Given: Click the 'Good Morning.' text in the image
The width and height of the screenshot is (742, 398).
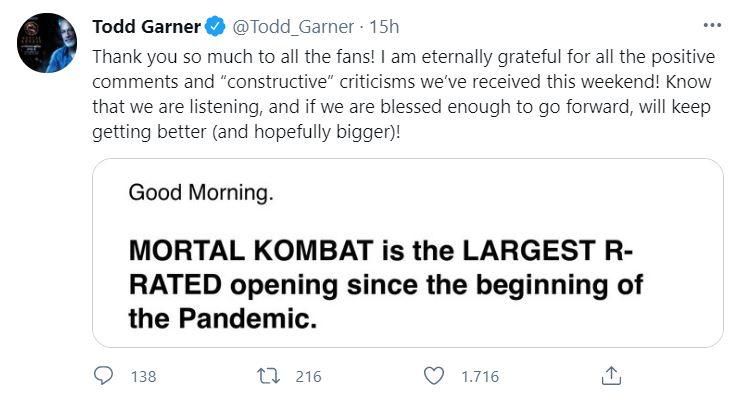Looking at the screenshot, I should 201,193.
